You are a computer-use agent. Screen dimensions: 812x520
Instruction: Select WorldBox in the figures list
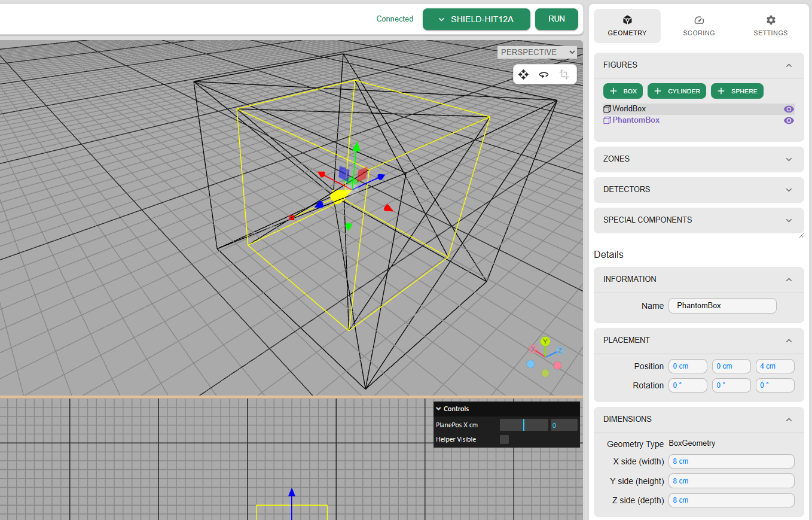(x=698, y=109)
